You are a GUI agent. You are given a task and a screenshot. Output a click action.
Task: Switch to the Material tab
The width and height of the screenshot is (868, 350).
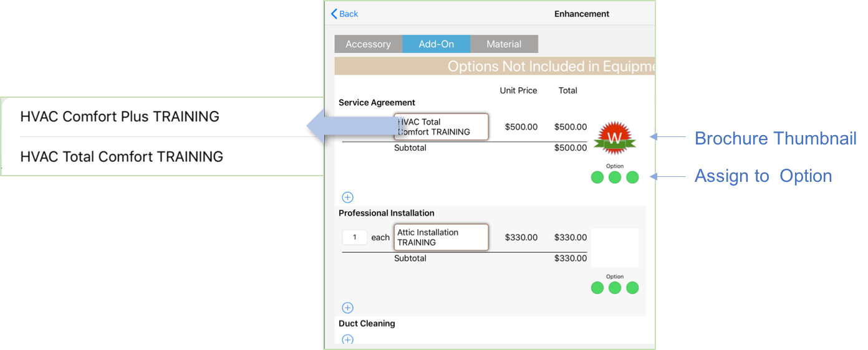point(504,44)
